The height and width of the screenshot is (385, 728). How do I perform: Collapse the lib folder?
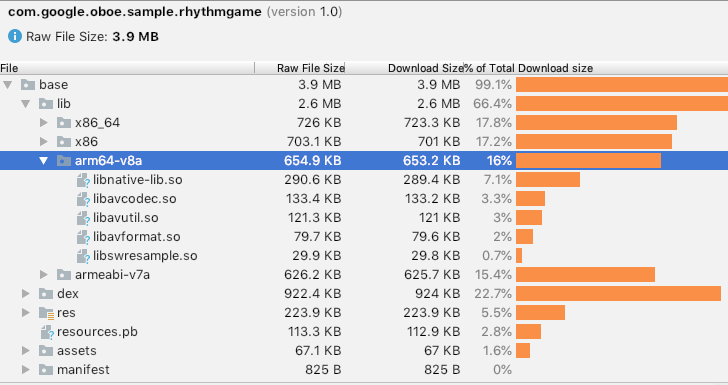(x=26, y=104)
